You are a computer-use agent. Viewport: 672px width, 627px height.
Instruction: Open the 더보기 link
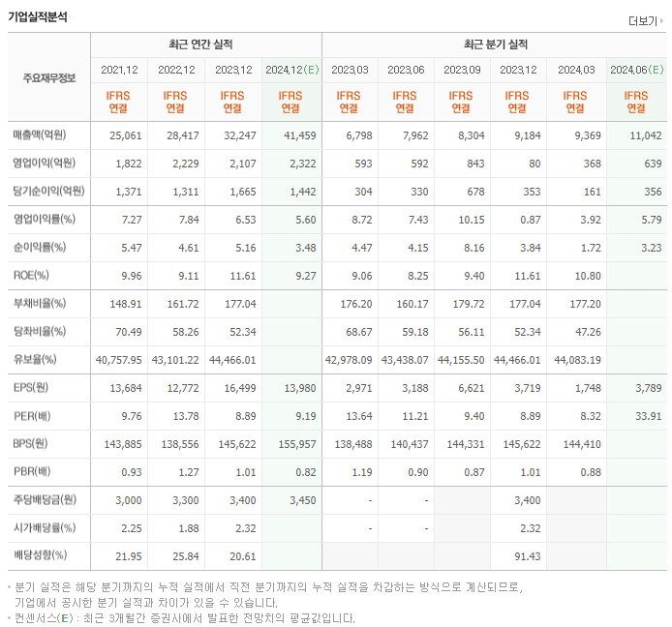pos(646,20)
